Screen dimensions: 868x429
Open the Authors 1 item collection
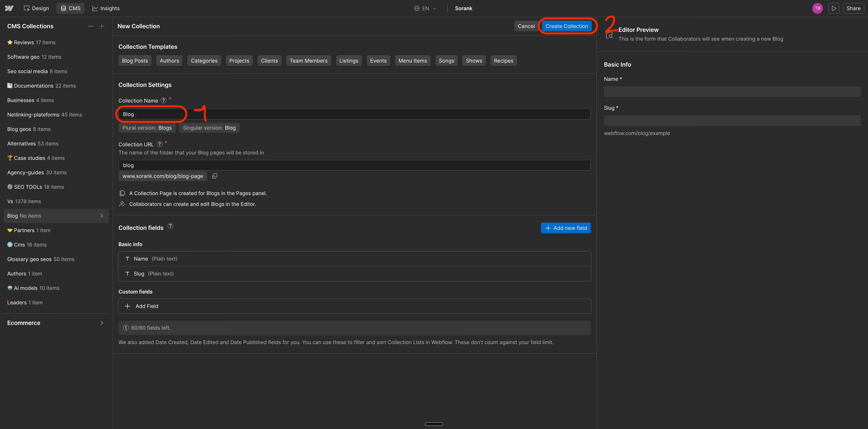click(x=56, y=274)
